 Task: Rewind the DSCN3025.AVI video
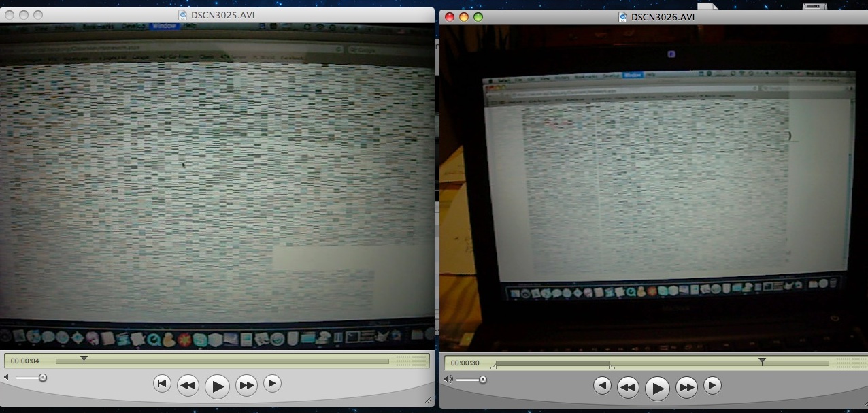coord(188,386)
